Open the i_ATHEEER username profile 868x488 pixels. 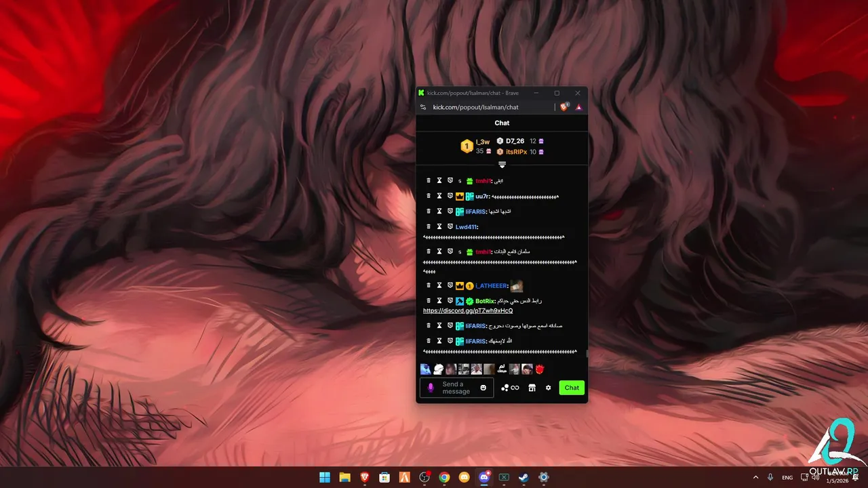(492, 285)
